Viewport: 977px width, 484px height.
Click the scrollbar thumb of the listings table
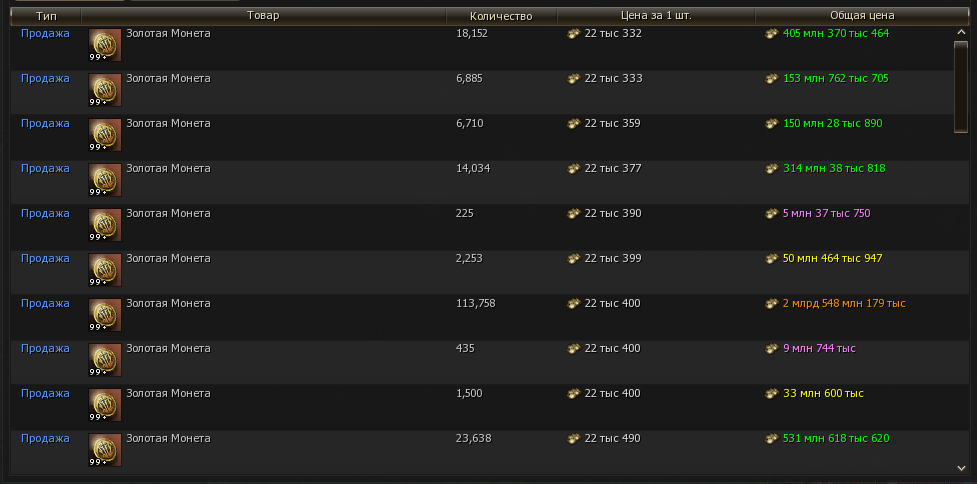pos(960,85)
